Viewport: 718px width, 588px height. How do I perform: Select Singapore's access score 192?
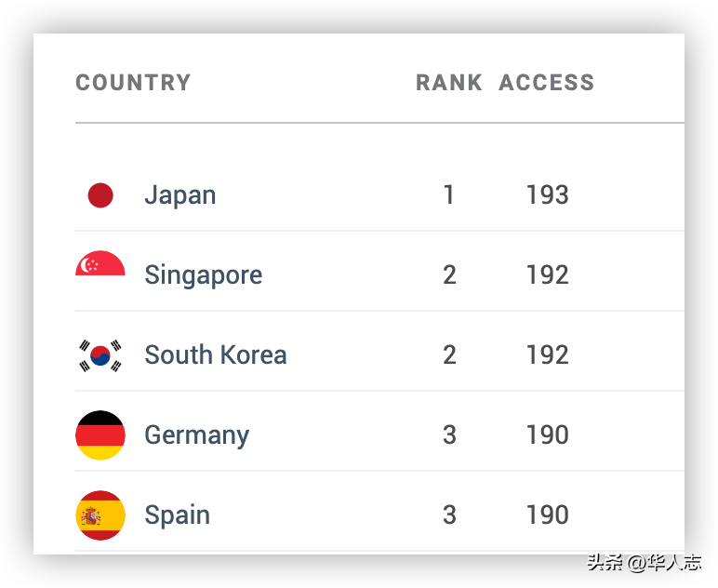tap(547, 274)
